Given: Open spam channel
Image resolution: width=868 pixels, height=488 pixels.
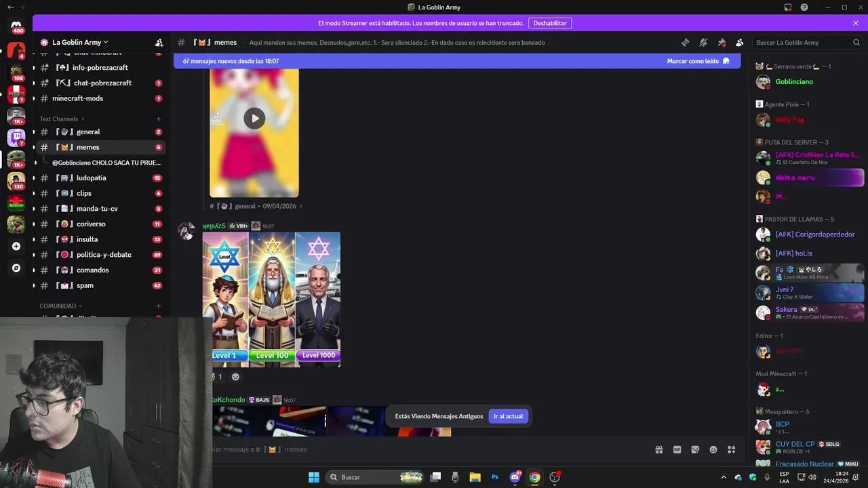Looking at the screenshot, I should (100, 285).
